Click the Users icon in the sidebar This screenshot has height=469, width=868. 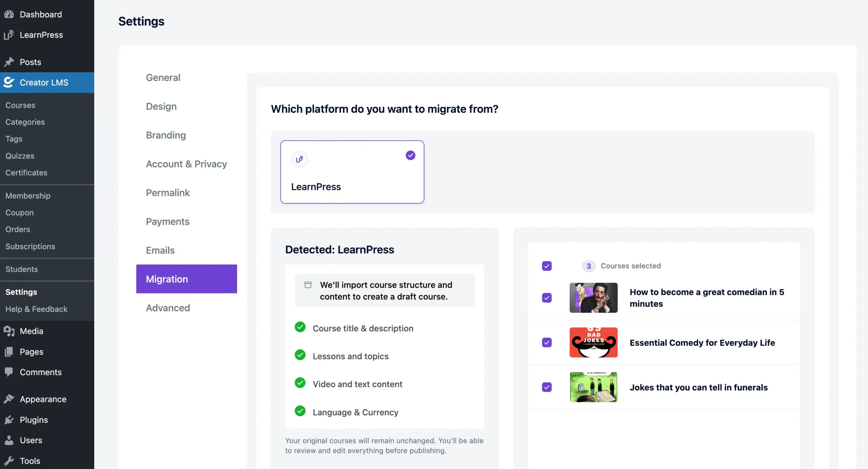point(9,440)
